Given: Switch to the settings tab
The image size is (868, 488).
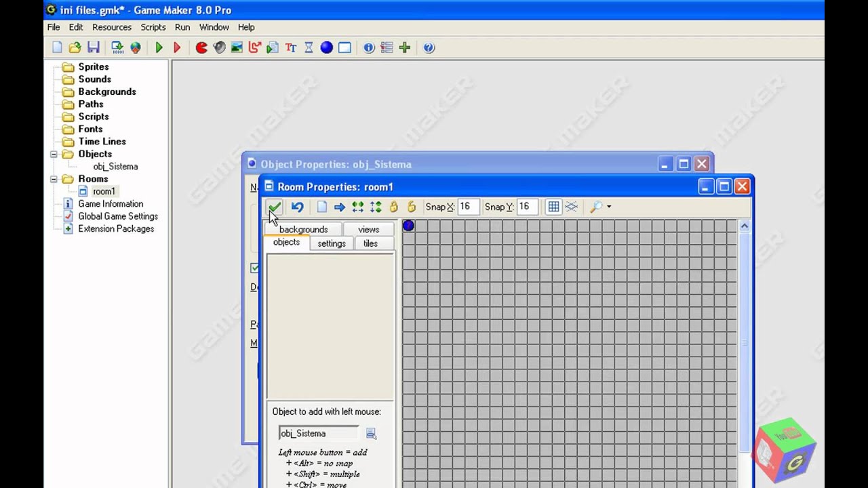Looking at the screenshot, I should (332, 243).
